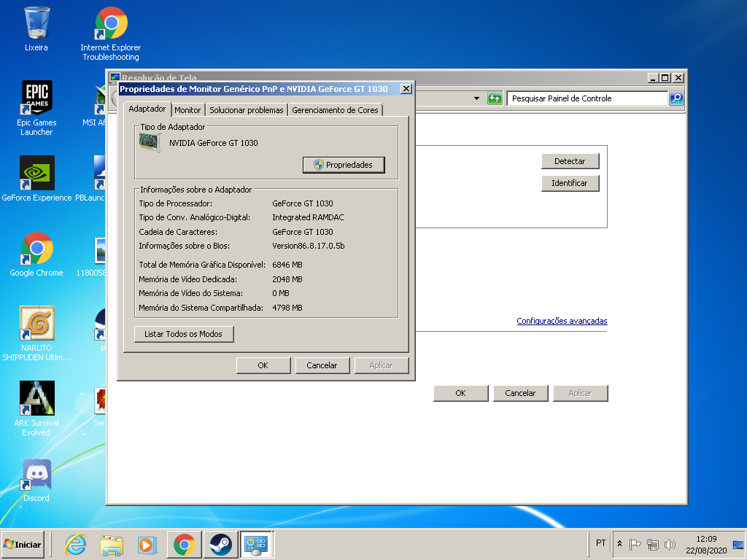Viewport: 747px width, 560px height.
Task: Close adapter properties dialog with X
Action: click(x=406, y=88)
